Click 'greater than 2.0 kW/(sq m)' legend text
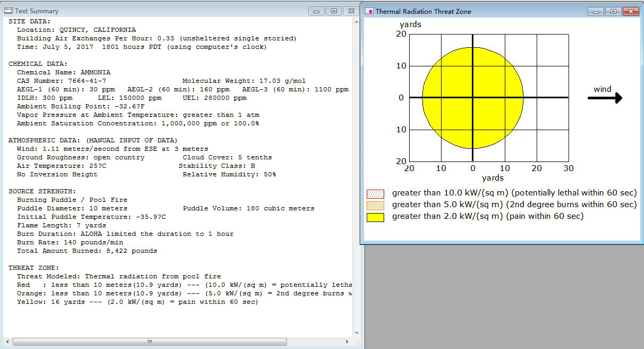The image size is (644, 349). click(x=488, y=216)
